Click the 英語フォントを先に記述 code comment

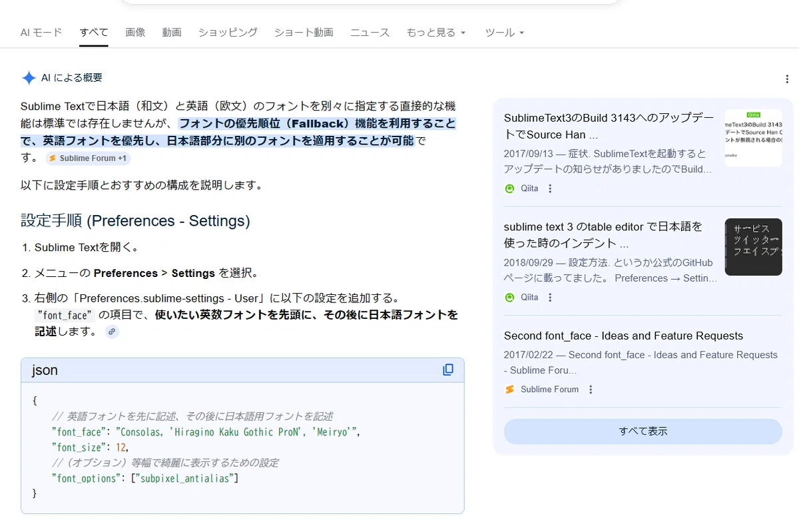[192, 416]
